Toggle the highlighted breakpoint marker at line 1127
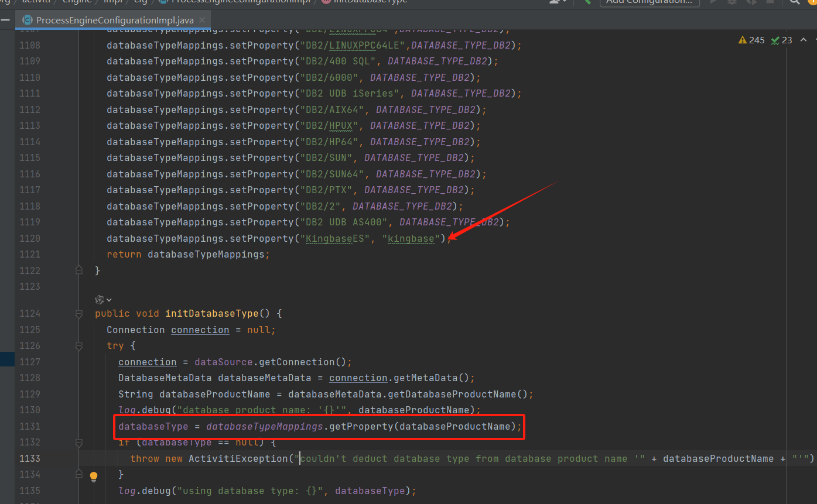817x504 pixels. [x=7, y=358]
